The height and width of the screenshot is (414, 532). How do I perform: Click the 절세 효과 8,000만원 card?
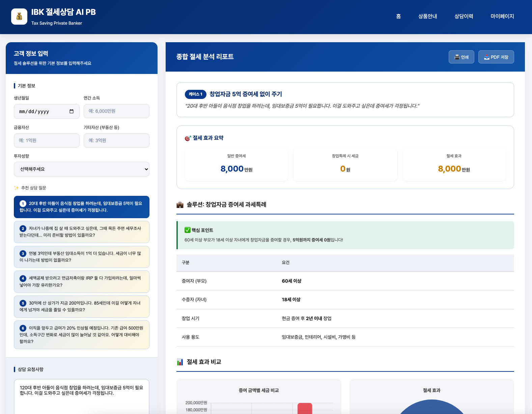(x=454, y=164)
